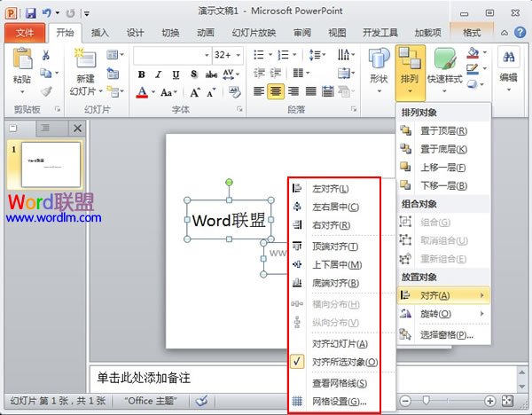Image resolution: width=532 pixels, height=415 pixels.
Task: Switch to the Format tab
Action: 472,33
